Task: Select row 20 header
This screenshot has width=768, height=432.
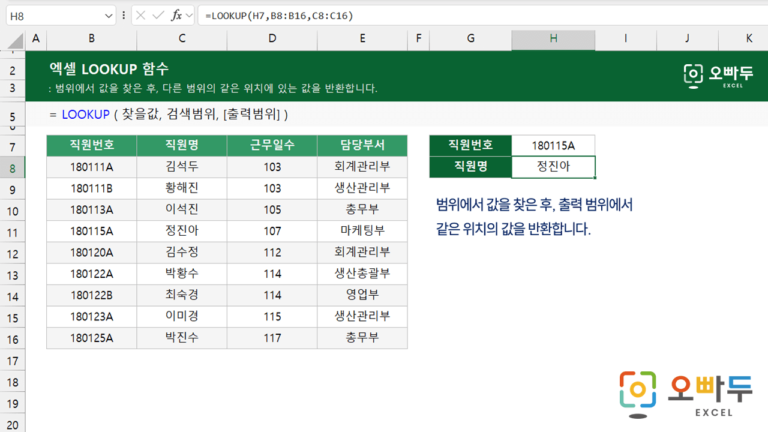Action: (x=12, y=425)
